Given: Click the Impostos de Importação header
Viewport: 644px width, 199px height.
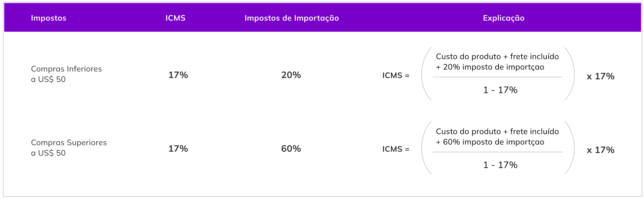Looking at the screenshot, I should coord(292,18).
